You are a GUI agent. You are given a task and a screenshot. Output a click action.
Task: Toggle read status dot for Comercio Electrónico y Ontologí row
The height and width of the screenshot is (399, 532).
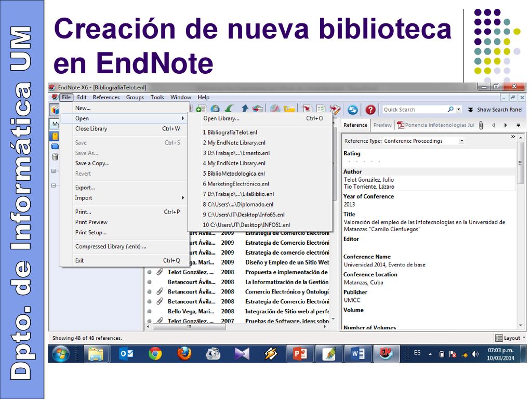[149, 292]
